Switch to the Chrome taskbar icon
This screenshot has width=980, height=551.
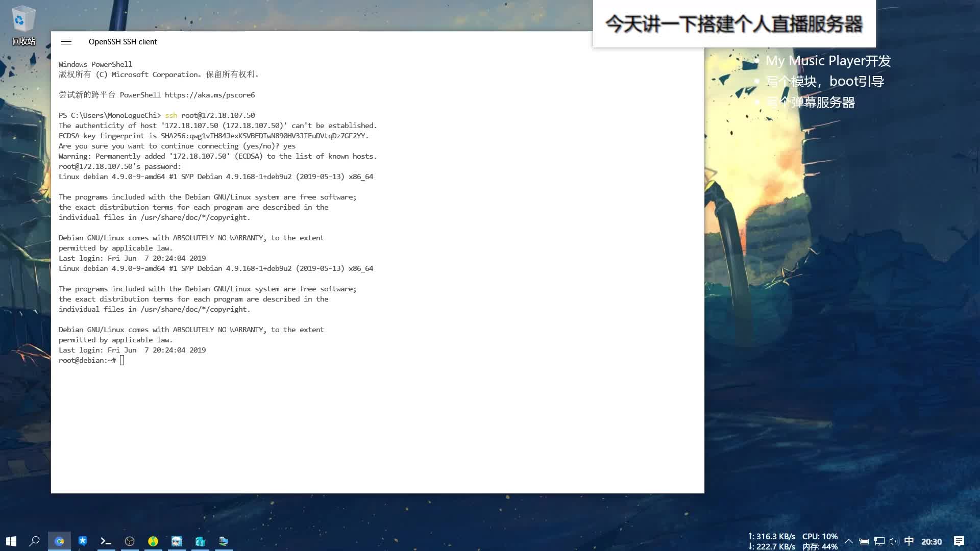pos(59,541)
